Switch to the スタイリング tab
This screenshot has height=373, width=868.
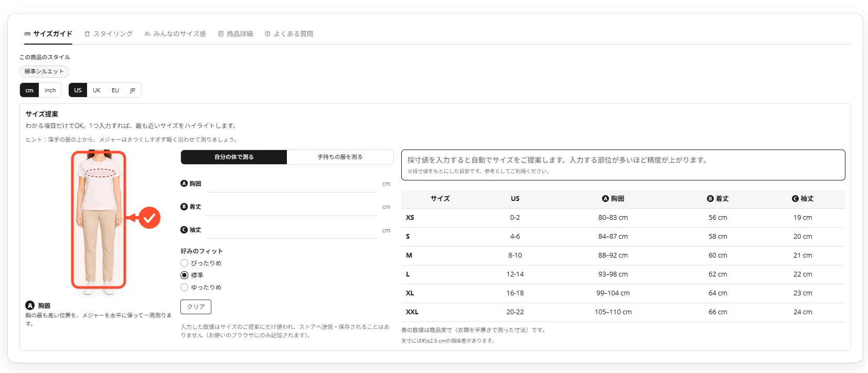coord(109,34)
